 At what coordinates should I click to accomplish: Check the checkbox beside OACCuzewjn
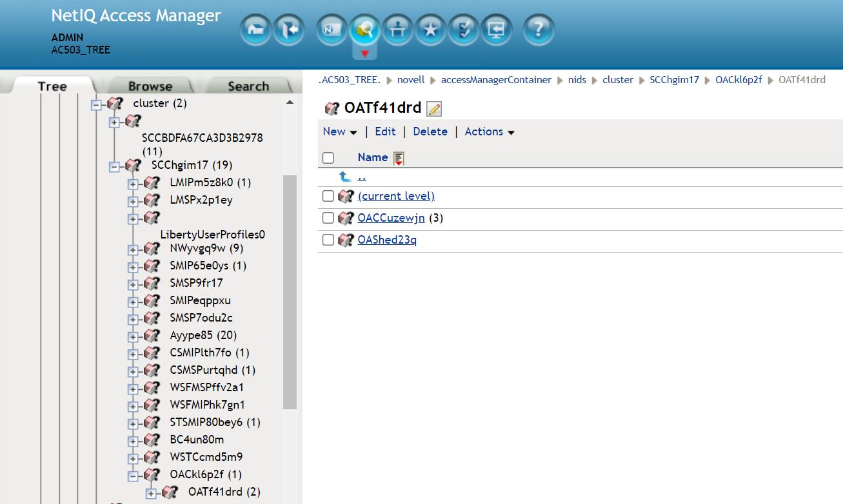328,218
